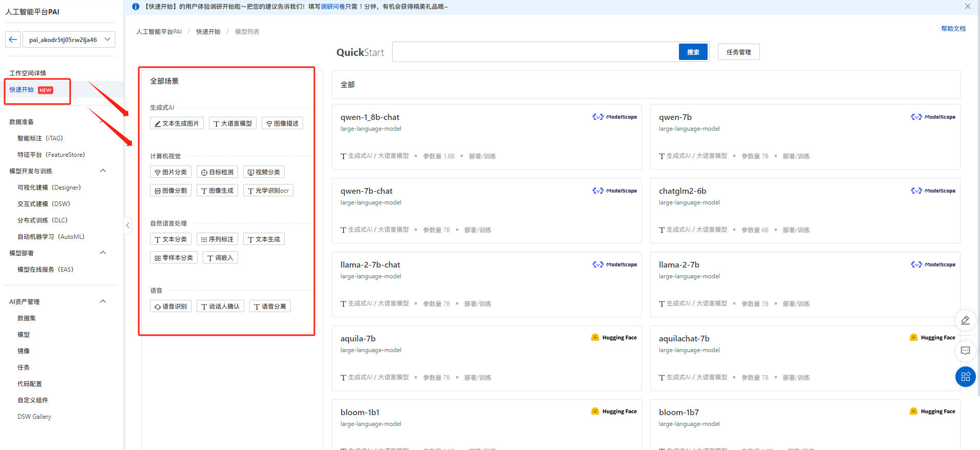Filter by 目标检测 scenario

(x=217, y=172)
